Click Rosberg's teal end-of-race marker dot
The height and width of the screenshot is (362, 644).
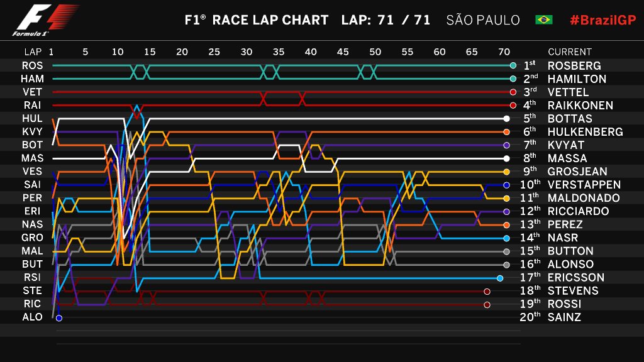tap(513, 65)
